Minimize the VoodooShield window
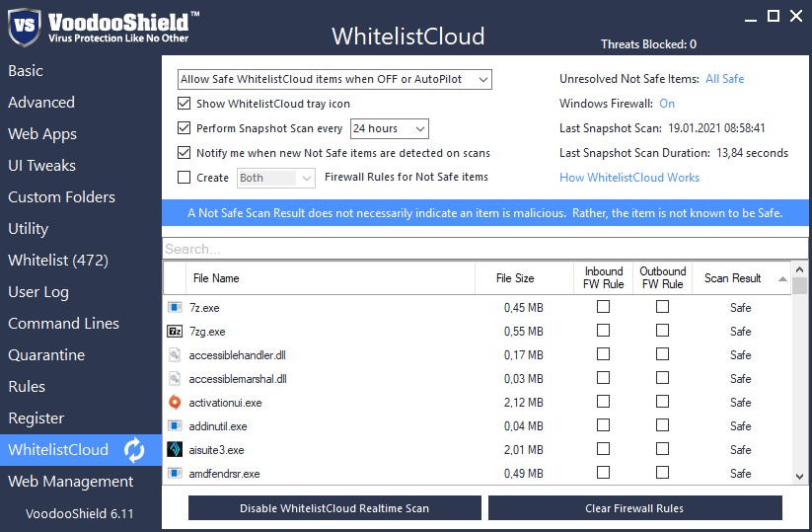This screenshot has height=532, width=812. point(751,20)
